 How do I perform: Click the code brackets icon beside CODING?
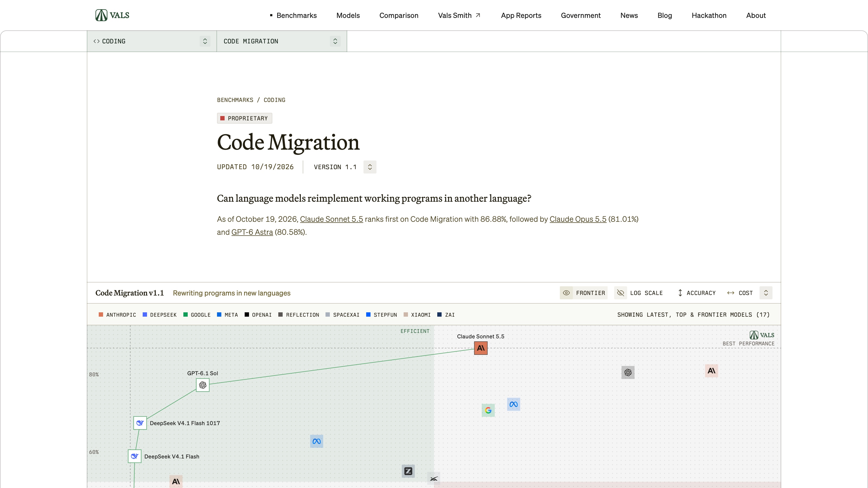point(96,41)
